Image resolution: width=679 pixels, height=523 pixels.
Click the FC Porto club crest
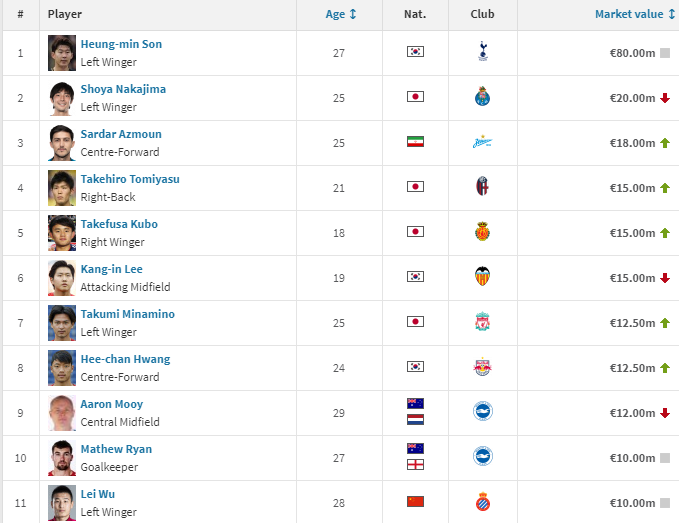coord(483,97)
